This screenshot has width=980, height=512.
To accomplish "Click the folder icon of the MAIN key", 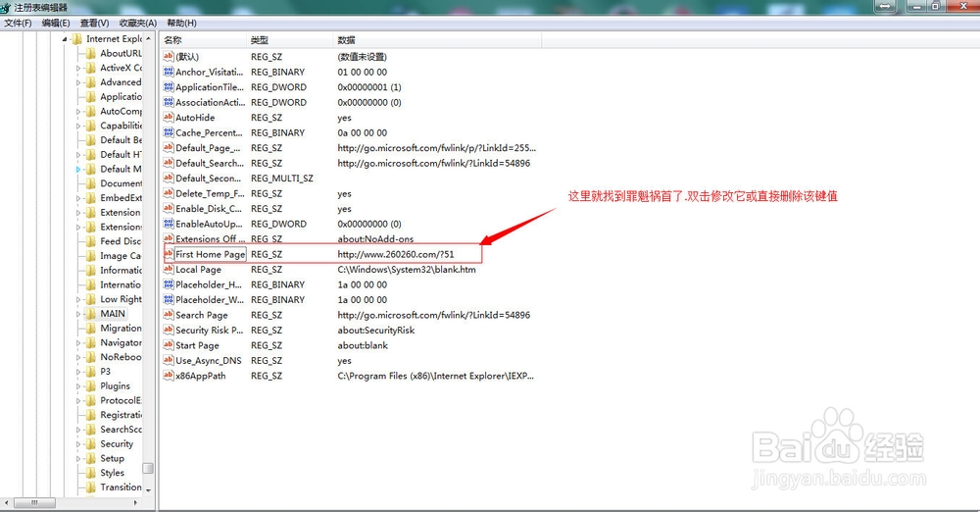I will pos(90,314).
